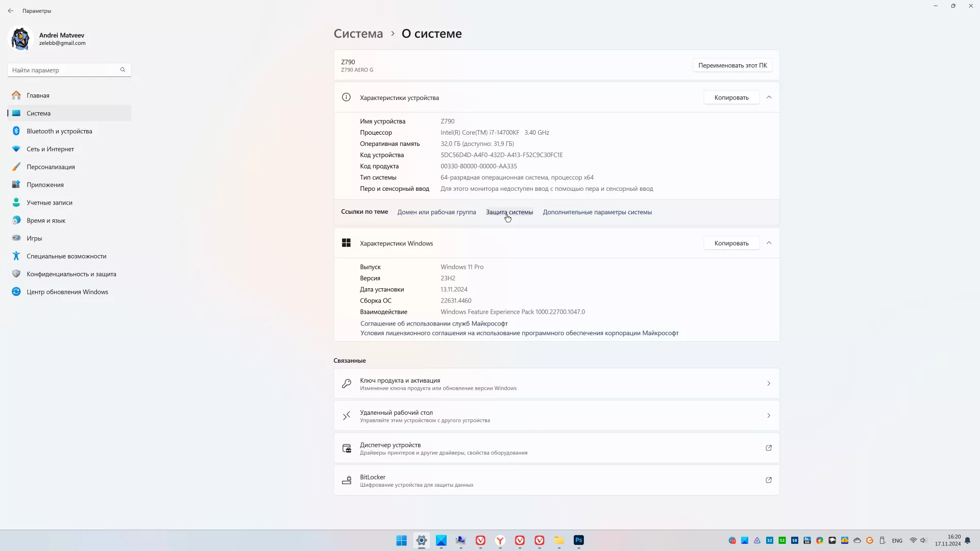Open Соглашение об использовании служб Майкрософт
Image resolution: width=980 pixels, height=551 pixels.
434,323
